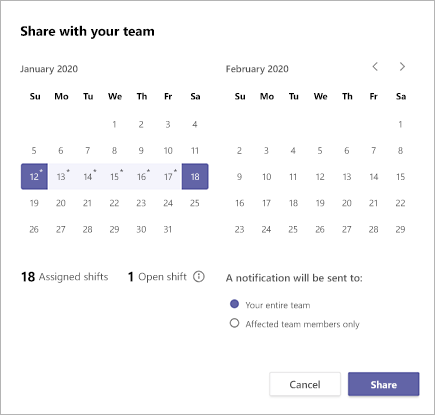Open the Open shift info icon
This screenshot has width=435, height=415.
coord(199,277)
